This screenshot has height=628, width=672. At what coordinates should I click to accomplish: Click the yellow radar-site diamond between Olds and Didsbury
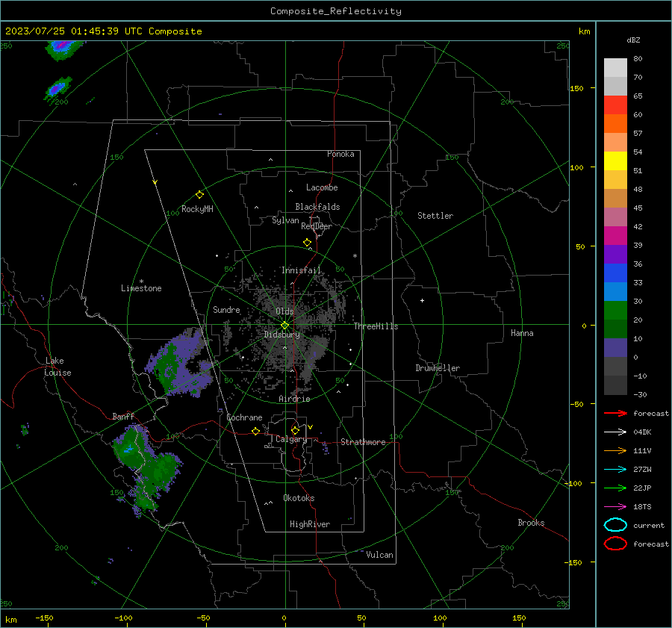point(285,326)
